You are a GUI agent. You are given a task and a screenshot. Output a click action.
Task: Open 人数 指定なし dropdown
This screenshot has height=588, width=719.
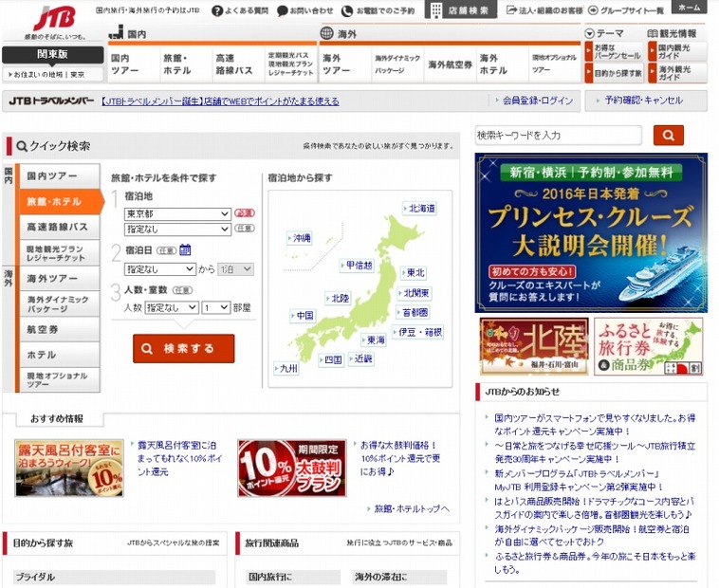(172, 307)
